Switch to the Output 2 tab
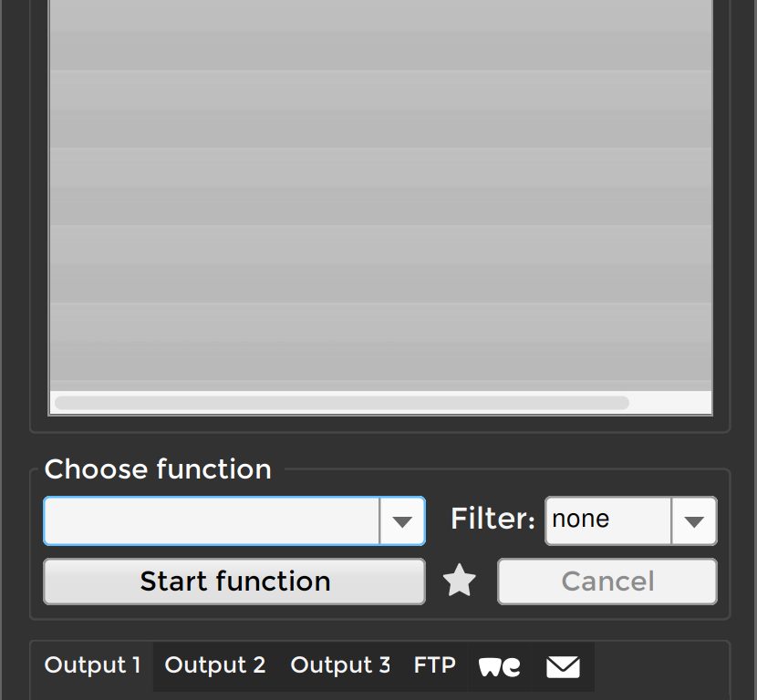 215,665
